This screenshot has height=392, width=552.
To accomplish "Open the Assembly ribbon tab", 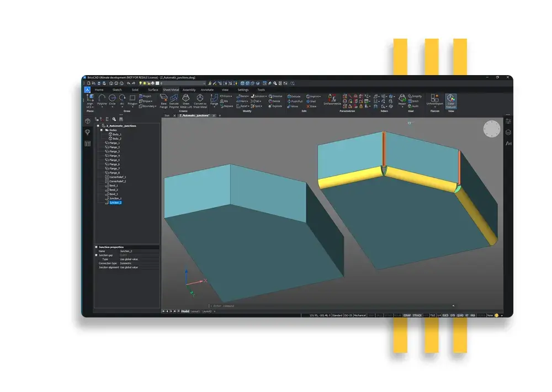I will 189,90.
